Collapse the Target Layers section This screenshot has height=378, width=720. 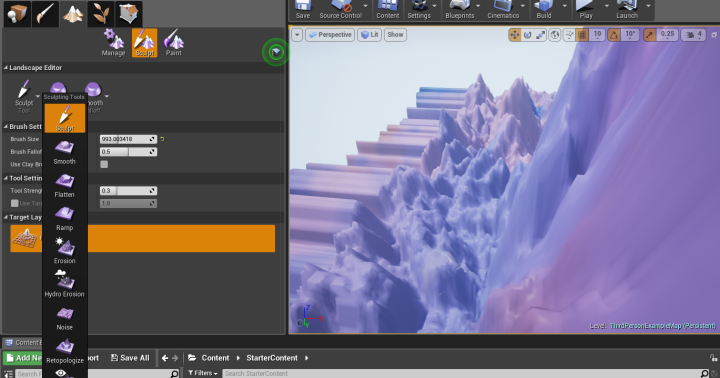tap(6, 217)
